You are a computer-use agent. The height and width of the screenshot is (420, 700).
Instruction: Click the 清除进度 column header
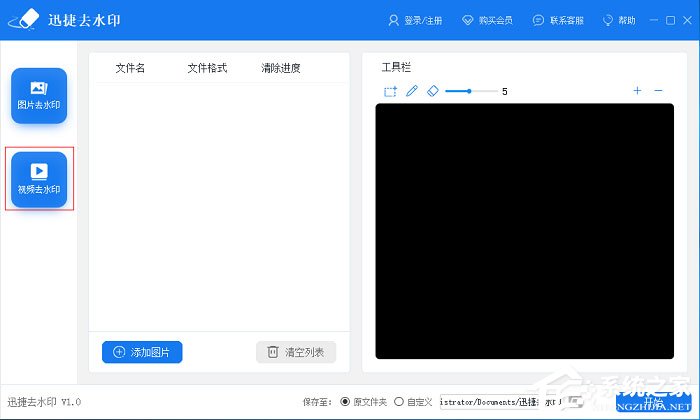click(280, 68)
